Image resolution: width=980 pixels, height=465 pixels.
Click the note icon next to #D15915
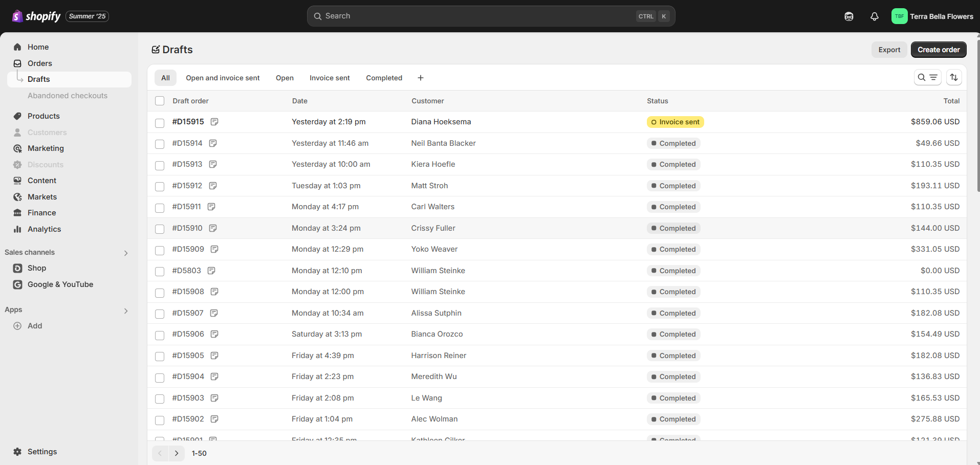(214, 122)
